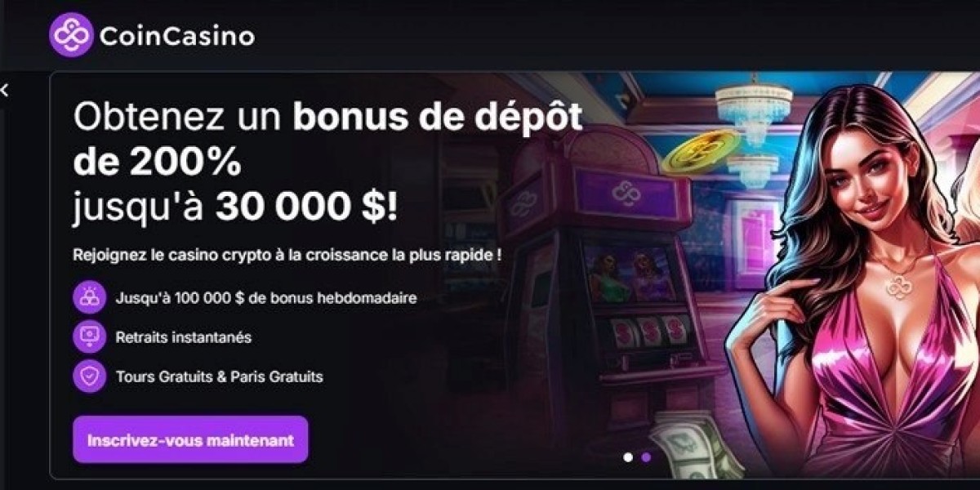Select the first white carousel dot
This screenshot has width=980, height=490.
click(628, 457)
